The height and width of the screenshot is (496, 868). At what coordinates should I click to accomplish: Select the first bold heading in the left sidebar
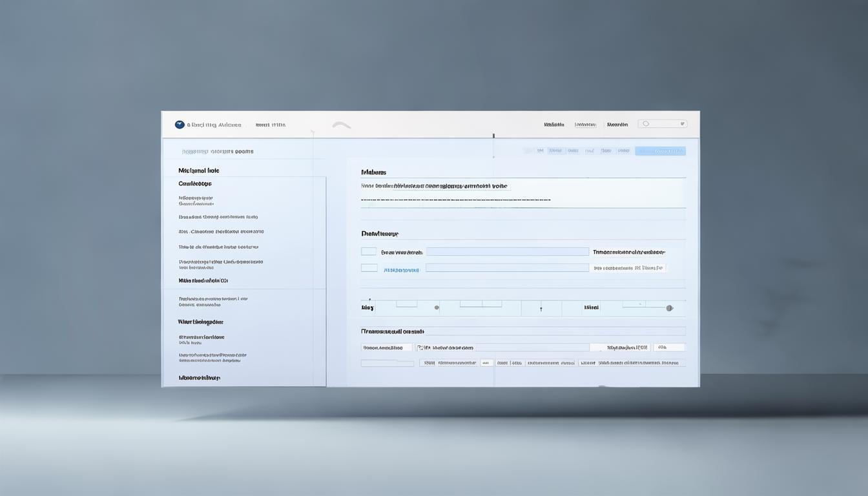tap(198, 170)
